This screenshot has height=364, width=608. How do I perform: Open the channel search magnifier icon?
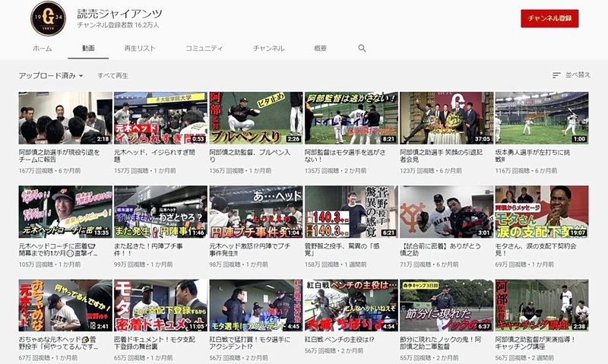[362, 49]
